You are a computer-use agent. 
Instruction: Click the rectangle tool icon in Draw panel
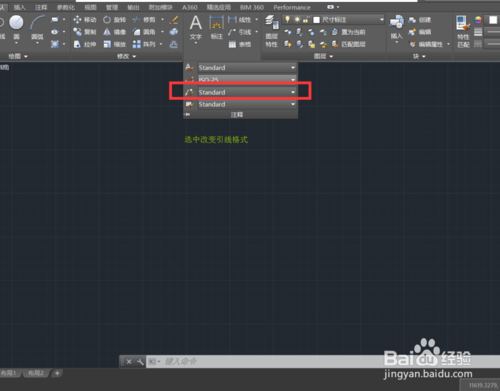(55, 20)
